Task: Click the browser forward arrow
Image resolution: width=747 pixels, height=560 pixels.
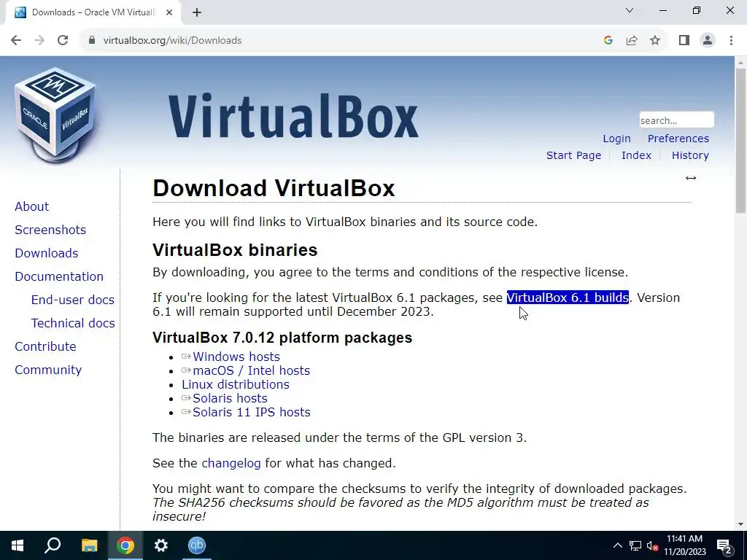Action: point(39,41)
